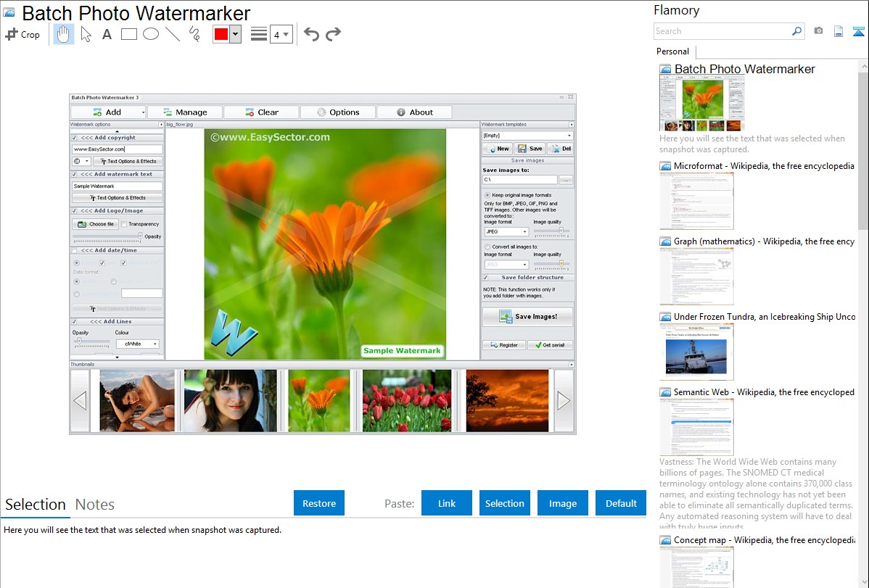
Task: Switch to the Notes tab
Action: (95, 505)
